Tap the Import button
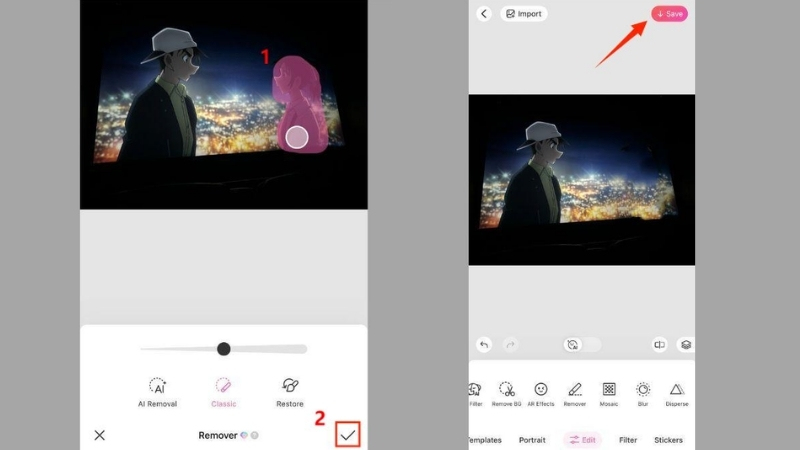Image resolution: width=800 pixels, height=450 pixels. pyautogui.click(x=524, y=14)
